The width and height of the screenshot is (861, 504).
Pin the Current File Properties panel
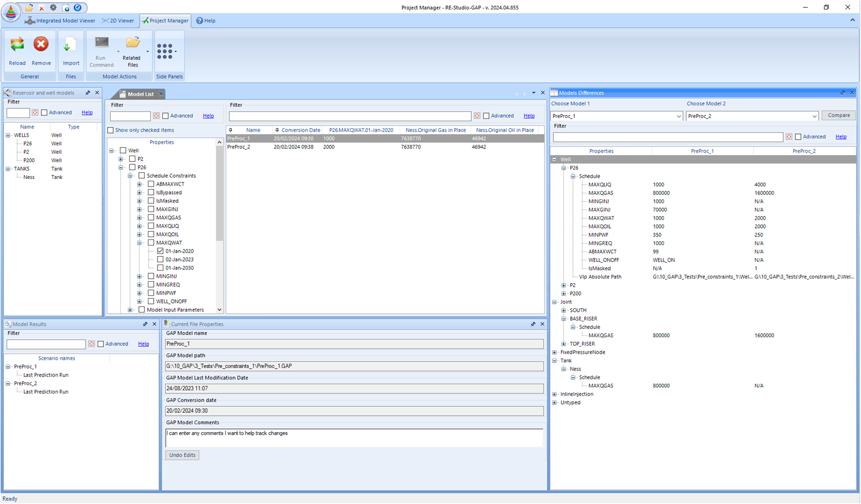533,324
